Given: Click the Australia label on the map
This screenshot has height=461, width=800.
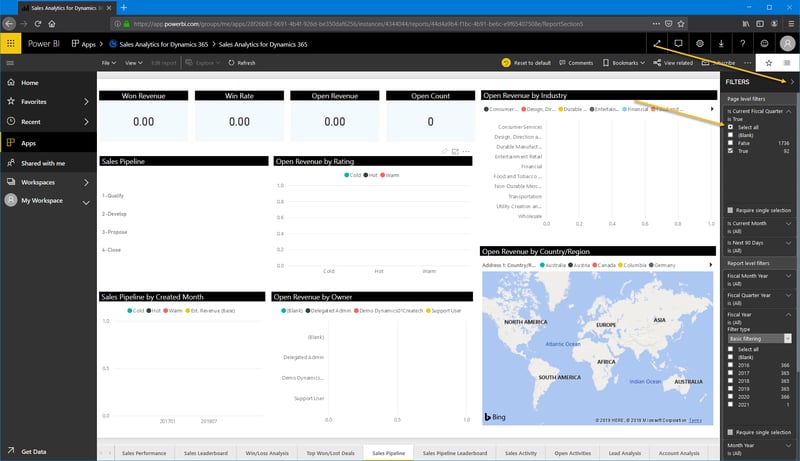Looking at the screenshot, I should click(688, 381).
